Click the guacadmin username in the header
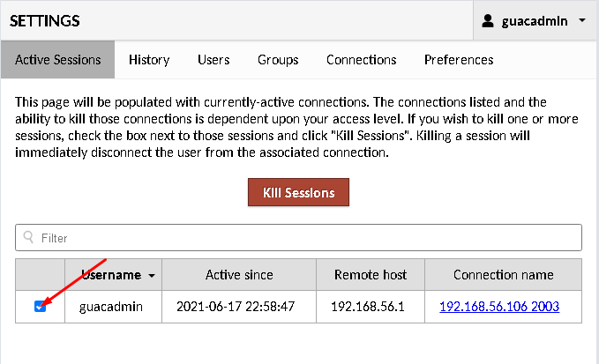Viewport: 599px width, 364px height. click(x=535, y=21)
